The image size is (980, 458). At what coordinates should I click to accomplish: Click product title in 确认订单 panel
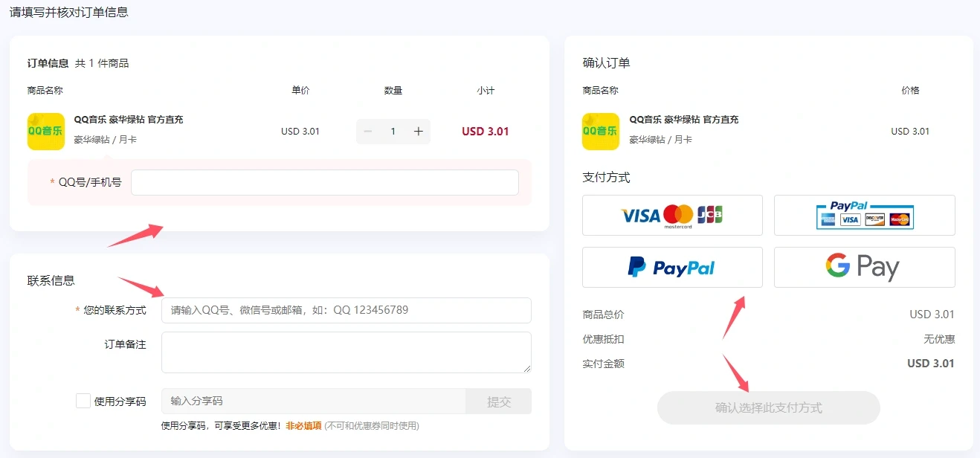tap(684, 120)
